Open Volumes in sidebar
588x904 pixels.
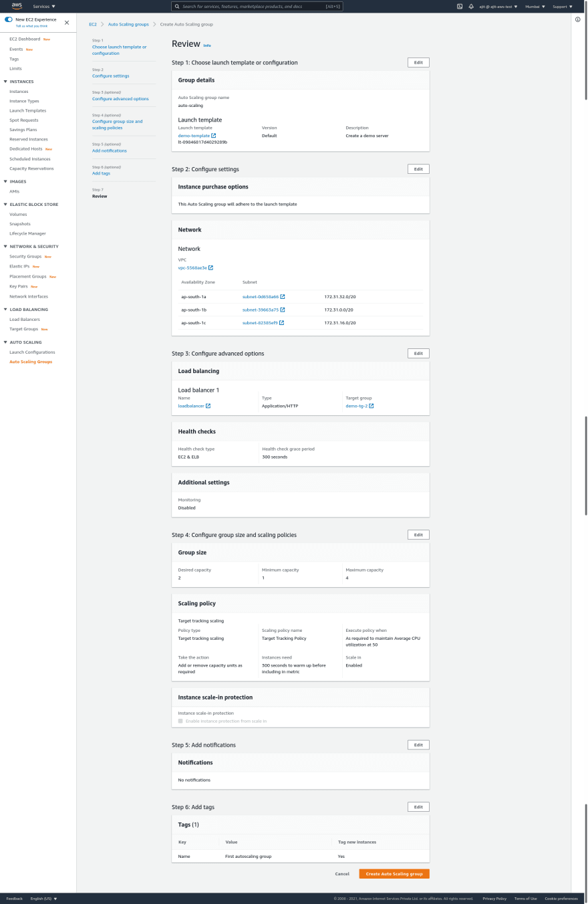point(18,214)
